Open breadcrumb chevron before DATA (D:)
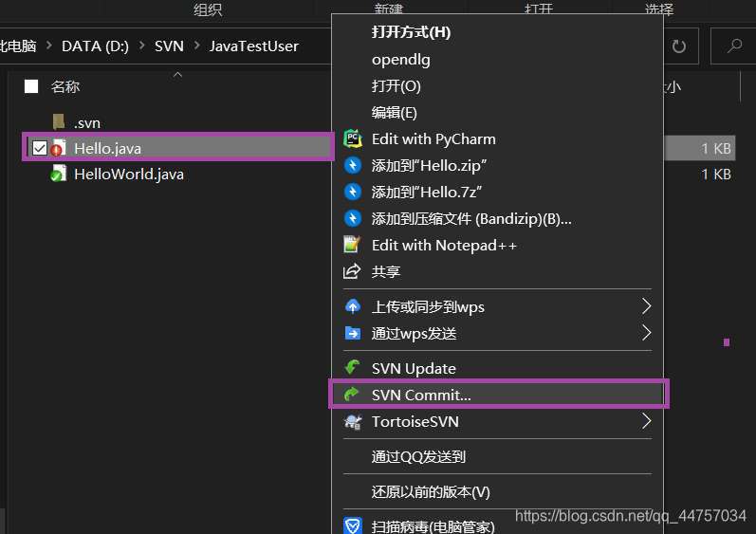The image size is (756, 534). 49,46
